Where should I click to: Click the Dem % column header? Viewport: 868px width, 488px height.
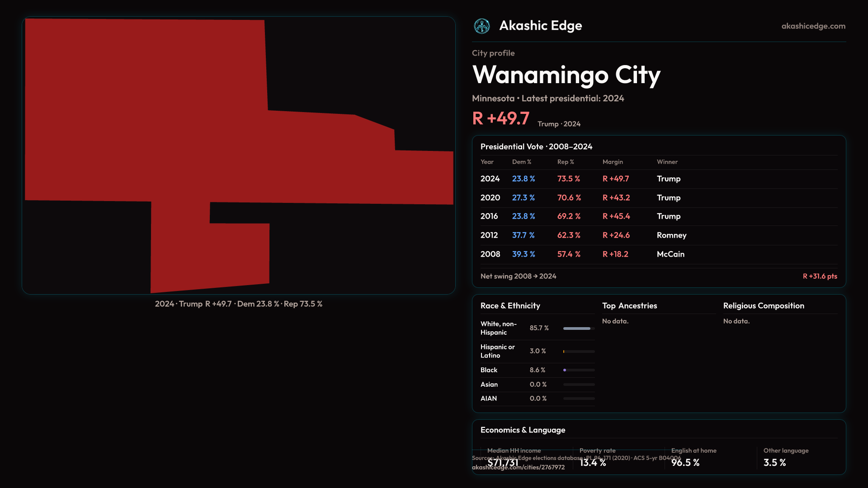point(521,162)
